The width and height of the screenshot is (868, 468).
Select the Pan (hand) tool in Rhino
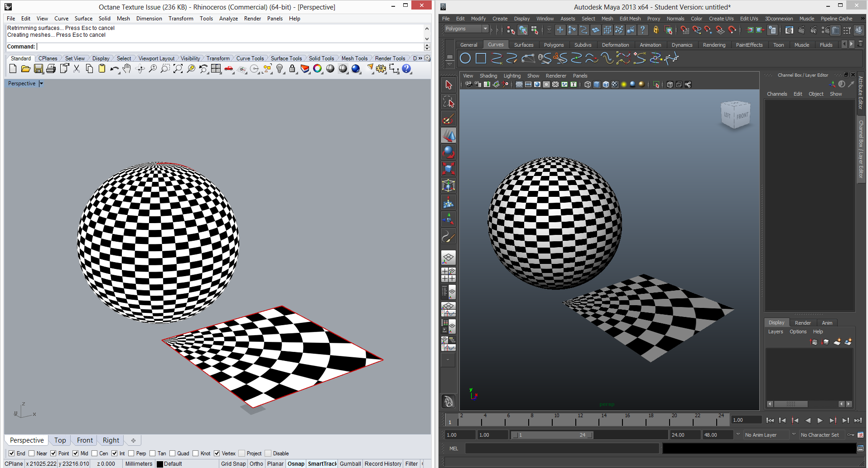click(x=127, y=68)
